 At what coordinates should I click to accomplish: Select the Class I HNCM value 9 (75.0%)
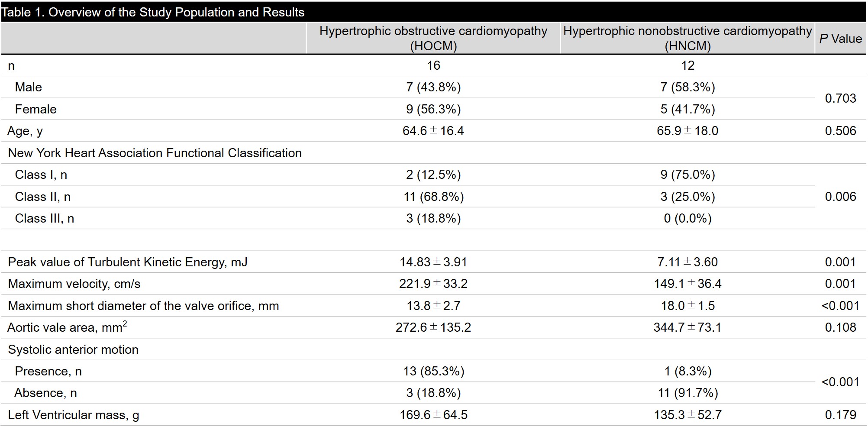[687, 175]
